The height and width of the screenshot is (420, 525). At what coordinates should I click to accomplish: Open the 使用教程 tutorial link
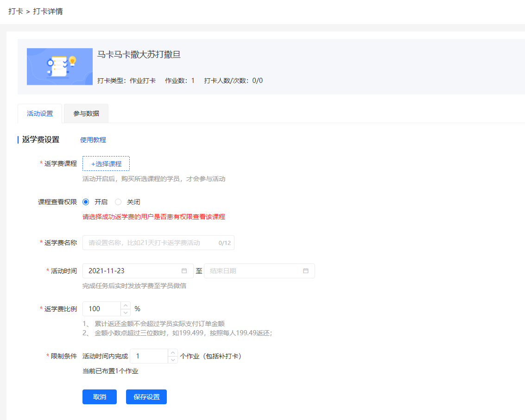(x=93, y=139)
